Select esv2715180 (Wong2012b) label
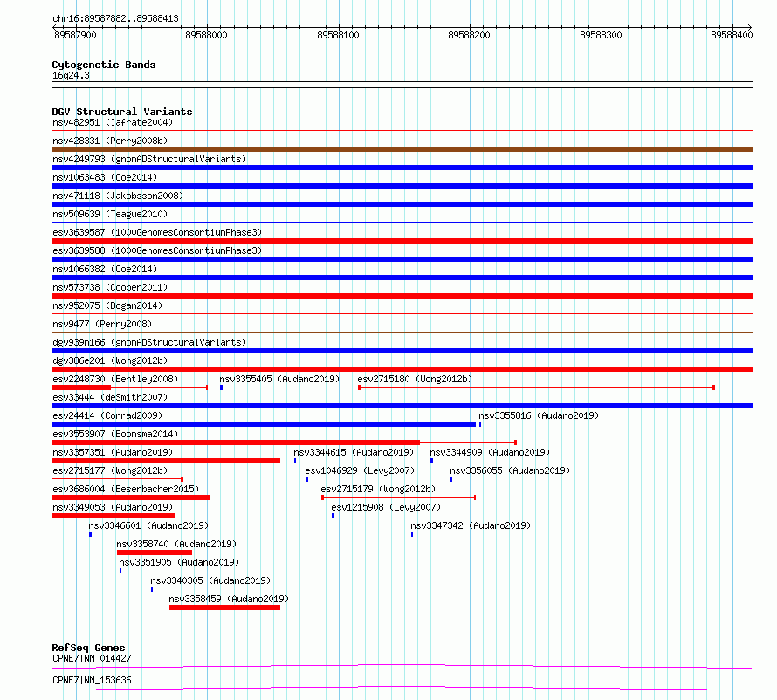 415,379
